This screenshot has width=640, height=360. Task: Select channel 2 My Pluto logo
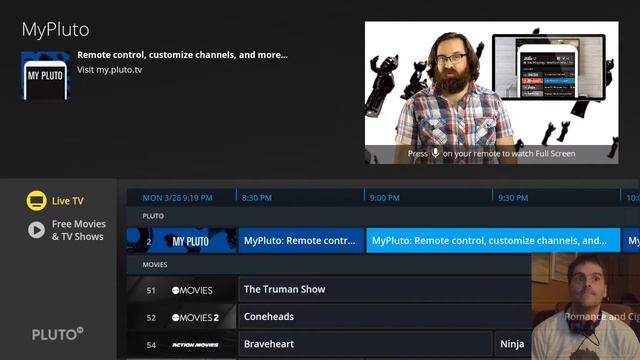point(190,241)
